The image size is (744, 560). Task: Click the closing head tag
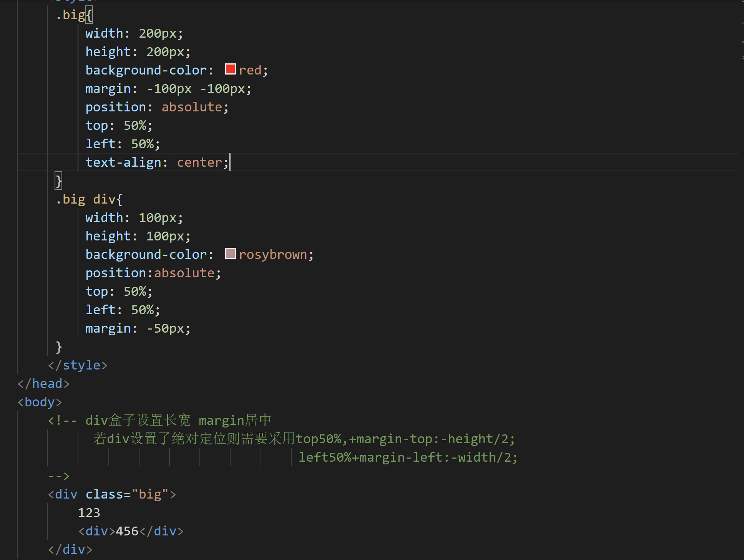(x=43, y=384)
